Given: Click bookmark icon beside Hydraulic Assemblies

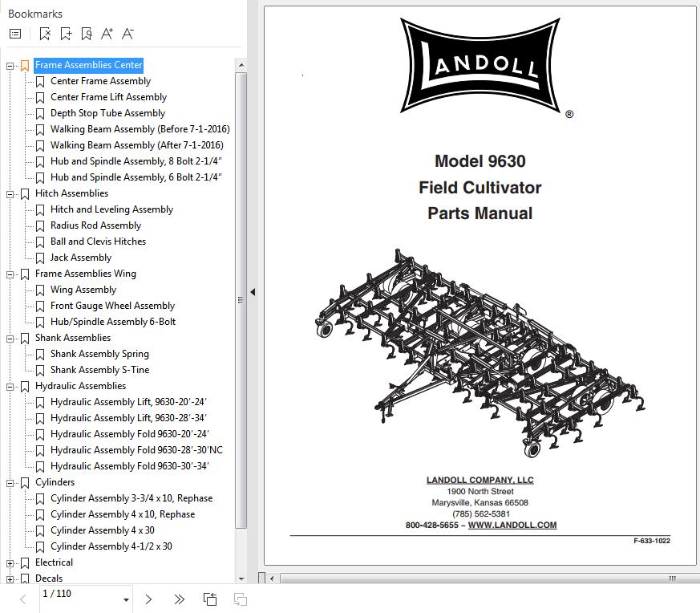Looking at the screenshot, I should coord(25,387).
